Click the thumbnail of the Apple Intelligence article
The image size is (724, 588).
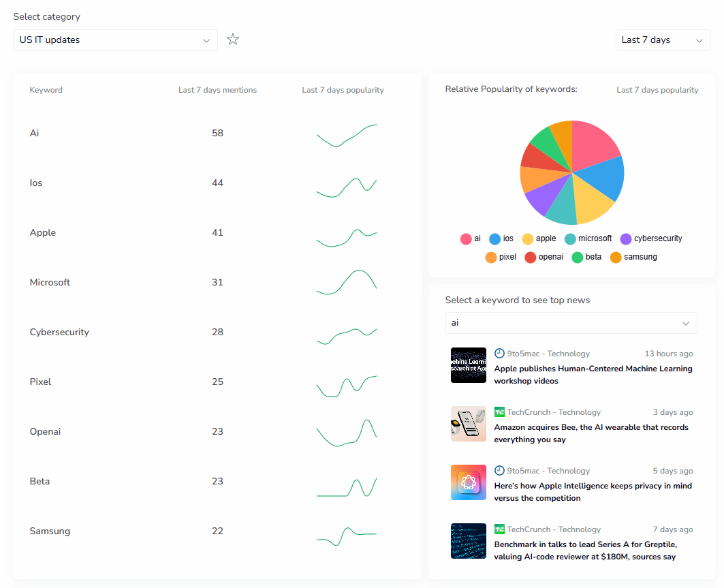point(469,482)
